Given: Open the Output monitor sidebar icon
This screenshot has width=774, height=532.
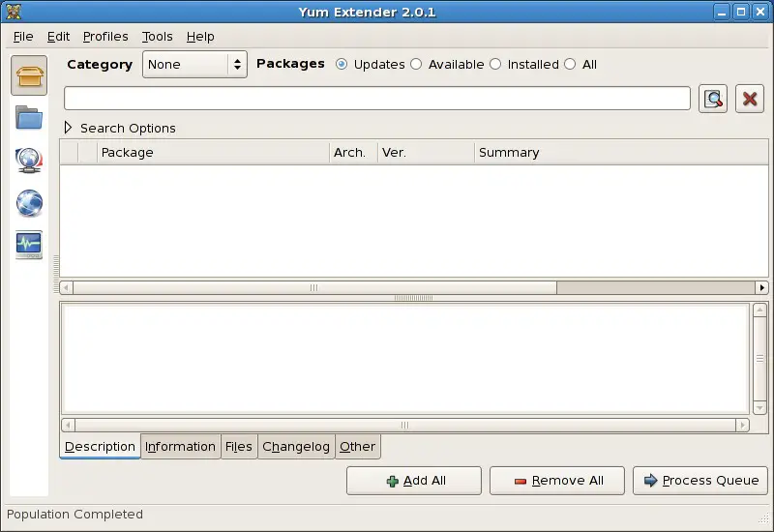Looking at the screenshot, I should coord(29,245).
